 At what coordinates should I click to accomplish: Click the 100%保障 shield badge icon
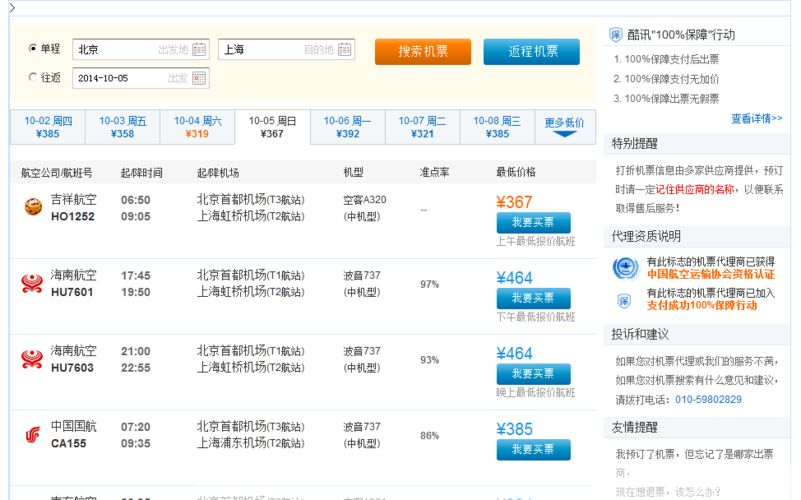(624, 301)
